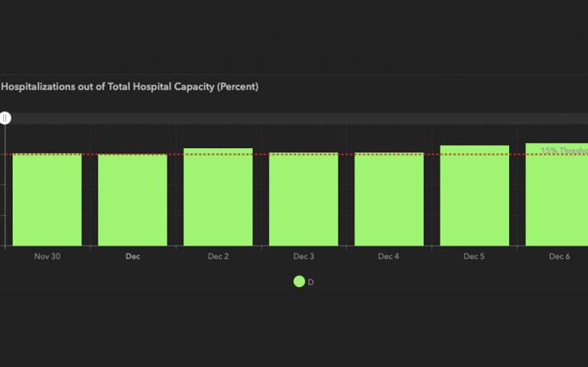
Task: Click the chart scrollbar grip handle
Action: (5, 118)
